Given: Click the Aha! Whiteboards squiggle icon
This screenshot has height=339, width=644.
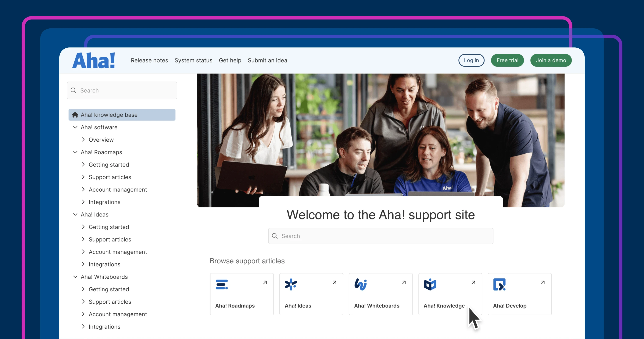Looking at the screenshot, I should (361, 285).
